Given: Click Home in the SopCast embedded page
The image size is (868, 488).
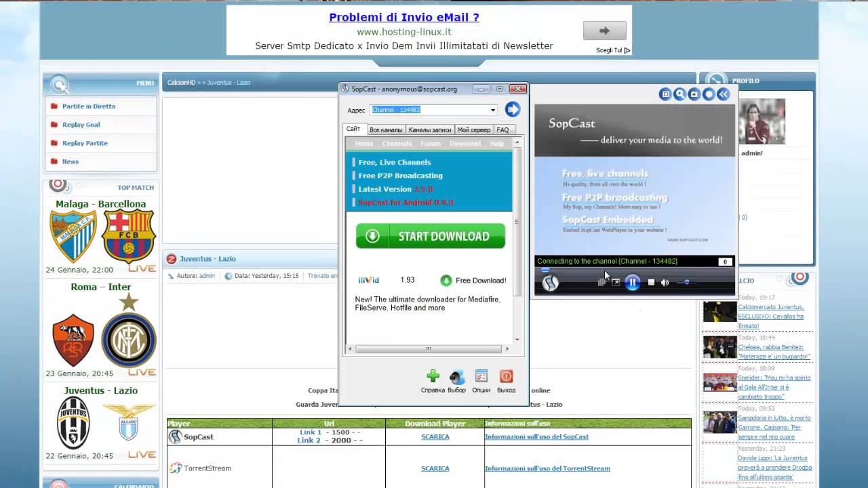Looking at the screenshot, I should (364, 144).
